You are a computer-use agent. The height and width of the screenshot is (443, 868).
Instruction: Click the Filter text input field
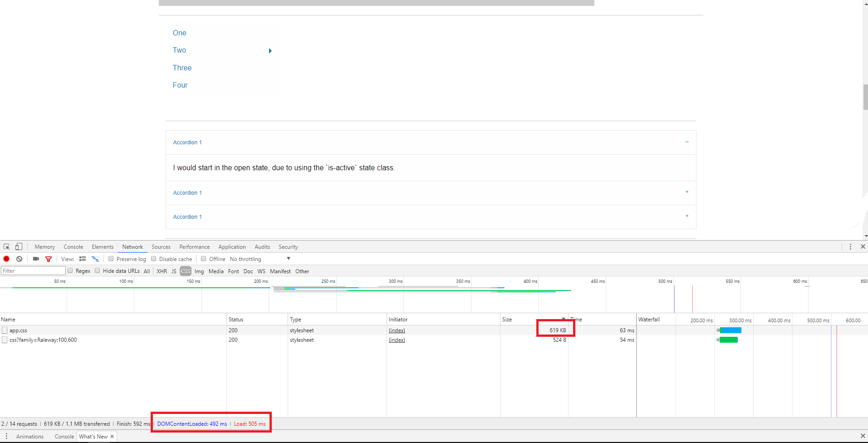tap(33, 271)
